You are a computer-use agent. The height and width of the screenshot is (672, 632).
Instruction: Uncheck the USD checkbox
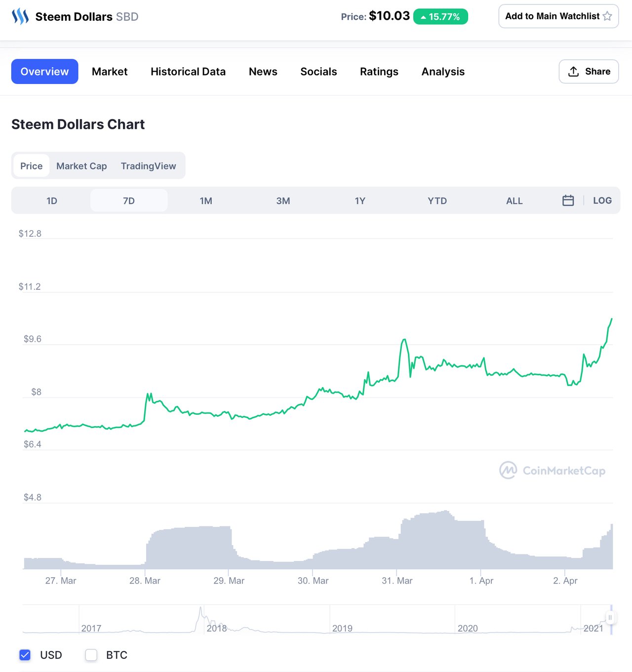(25, 655)
